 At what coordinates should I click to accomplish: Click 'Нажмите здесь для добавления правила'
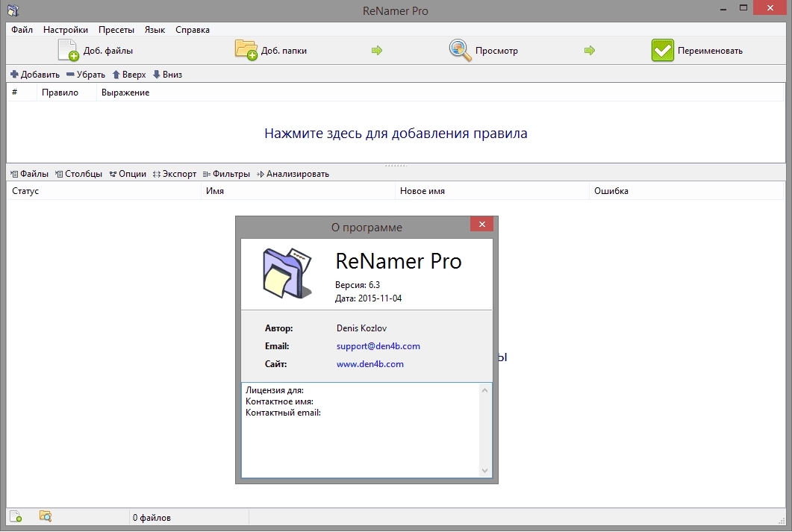point(396,134)
